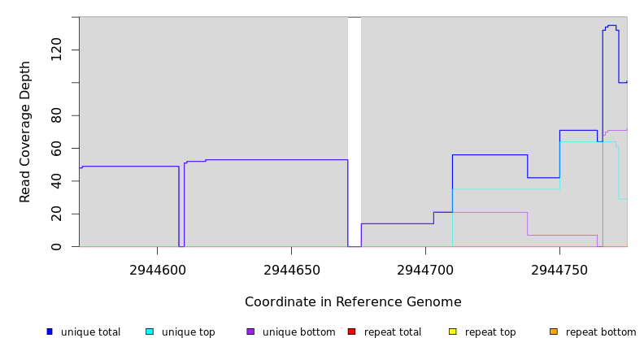Select the 'unique top' legend label

(187, 332)
